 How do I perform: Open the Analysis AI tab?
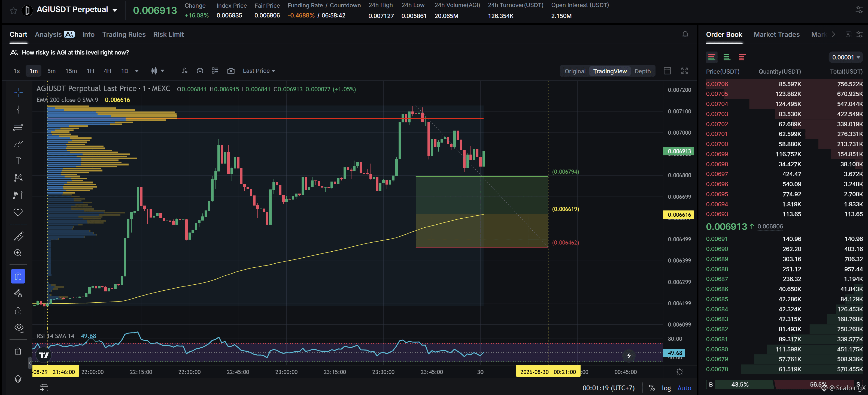click(x=54, y=34)
